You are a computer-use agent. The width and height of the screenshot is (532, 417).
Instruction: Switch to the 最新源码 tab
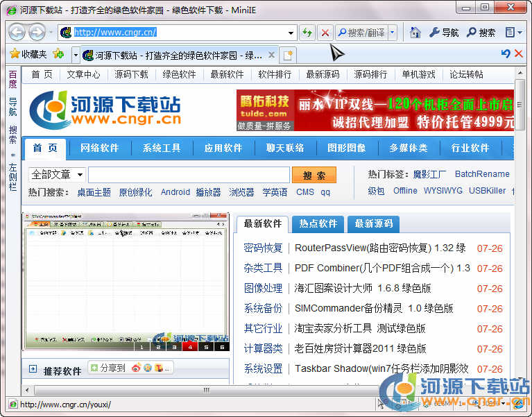[374, 223]
